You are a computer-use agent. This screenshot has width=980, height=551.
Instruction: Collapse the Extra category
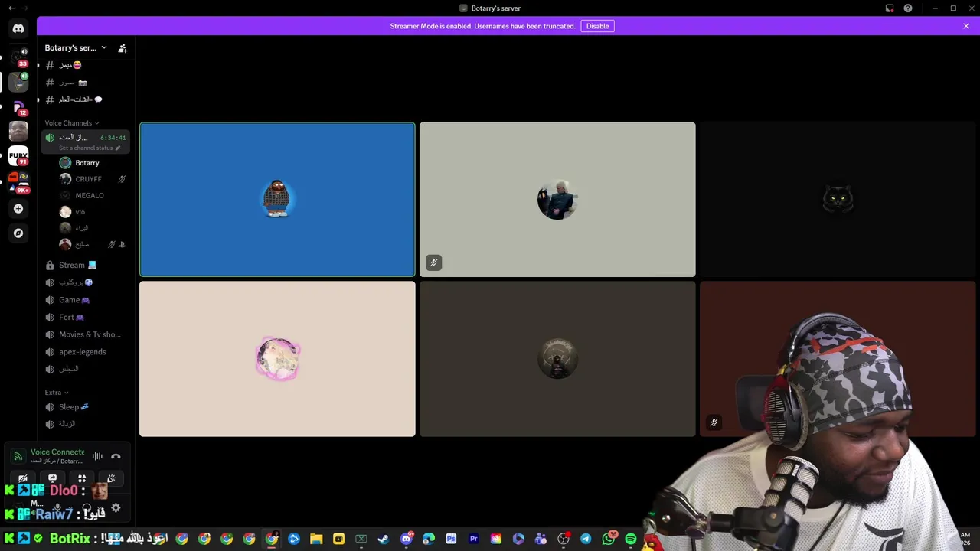point(56,393)
